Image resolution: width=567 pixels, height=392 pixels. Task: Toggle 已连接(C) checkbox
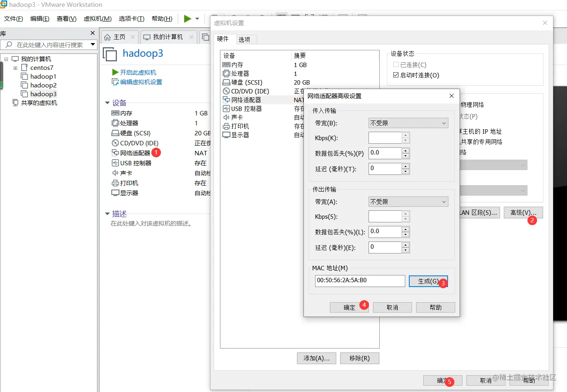coord(396,64)
